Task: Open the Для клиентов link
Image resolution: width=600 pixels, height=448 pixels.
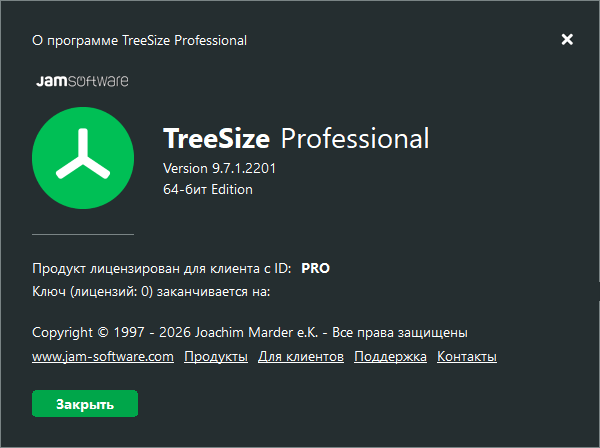Action: pos(301,357)
